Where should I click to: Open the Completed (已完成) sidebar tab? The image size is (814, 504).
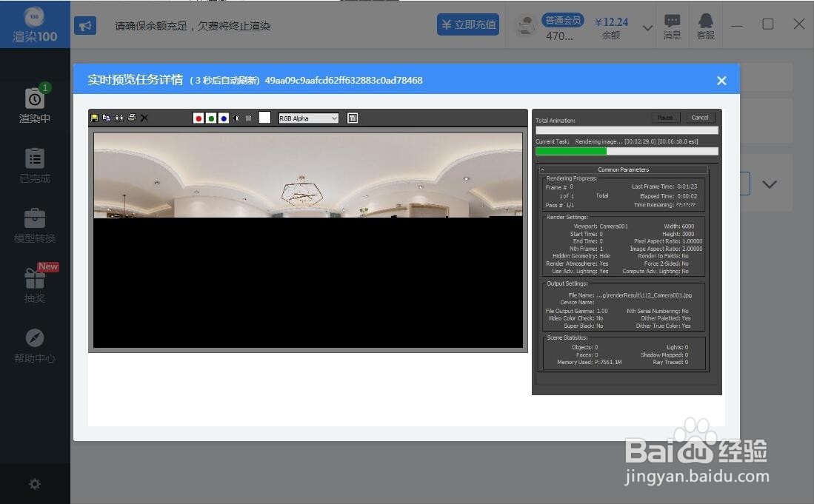coord(35,166)
